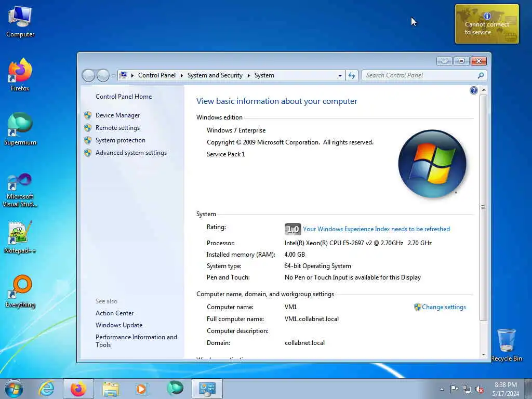Maximize the System window

(461, 61)
